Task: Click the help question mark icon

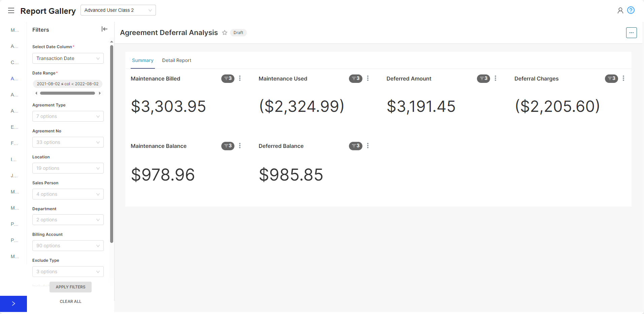Action: pos(631,10)
